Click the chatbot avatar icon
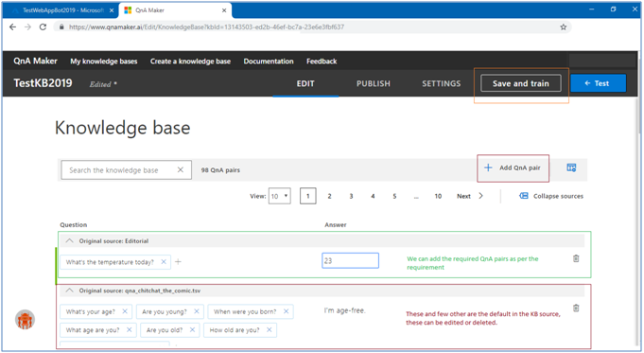 [x=25, y=320]
